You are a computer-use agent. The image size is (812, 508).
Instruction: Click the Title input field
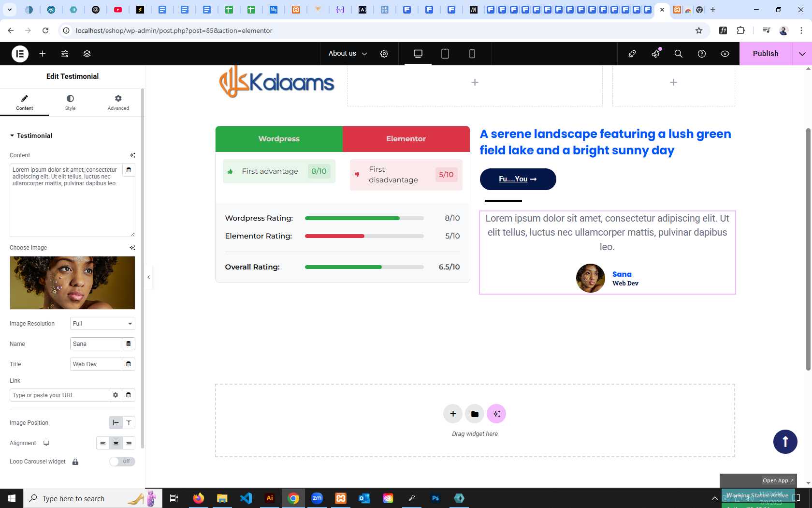[x=96, y=364]
